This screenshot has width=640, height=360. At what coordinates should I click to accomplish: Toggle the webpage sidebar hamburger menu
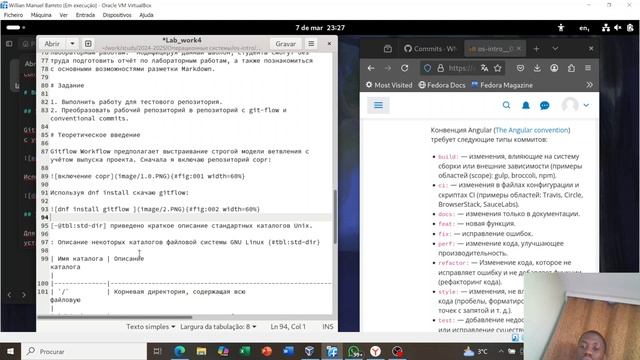tap(378, 105)
